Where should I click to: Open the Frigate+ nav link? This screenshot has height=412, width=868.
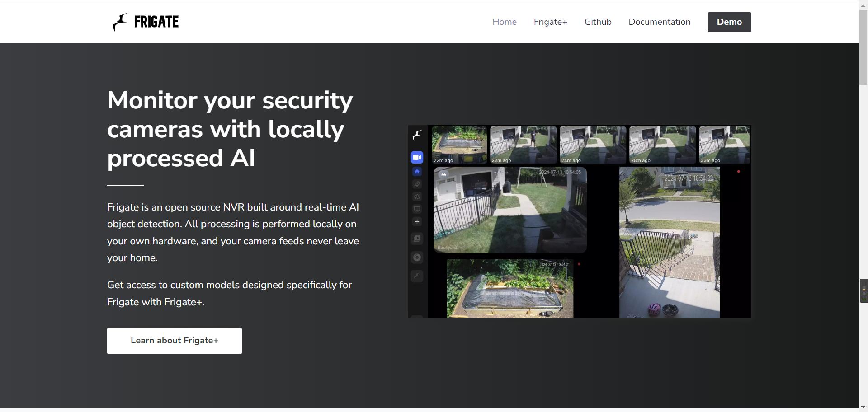pos(550,22)
